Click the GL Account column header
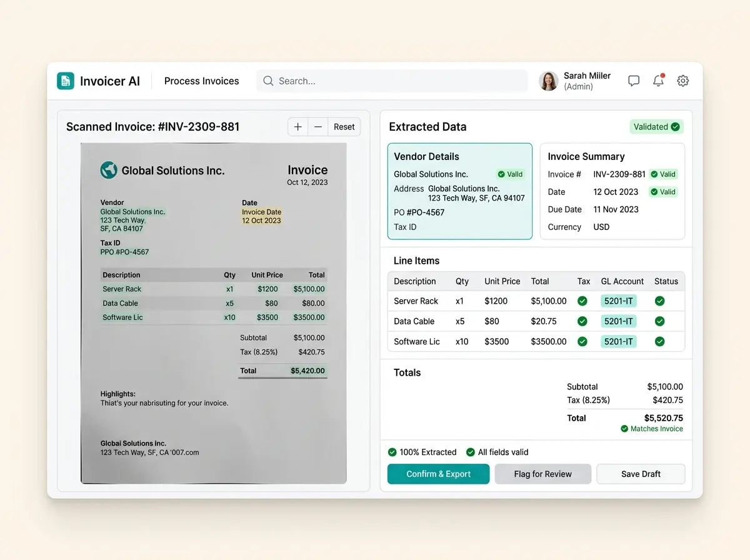The image size is (750, 560). (622, 281)
